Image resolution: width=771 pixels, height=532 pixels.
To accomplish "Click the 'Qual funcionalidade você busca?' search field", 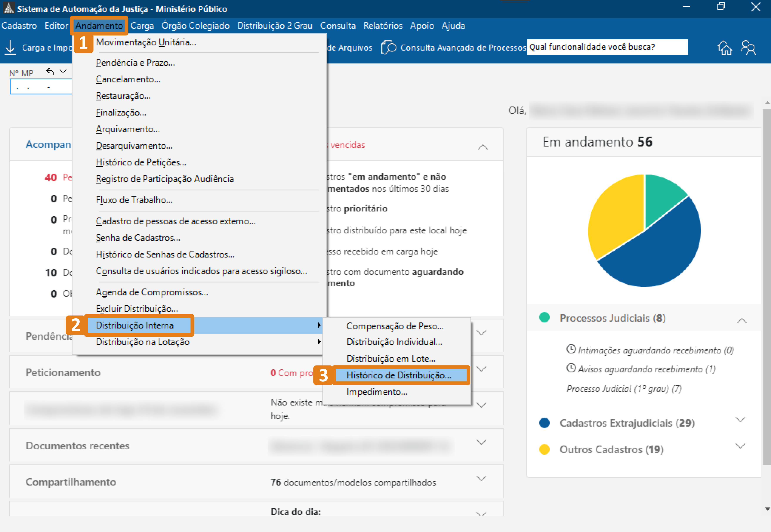I will click(607, 47).
